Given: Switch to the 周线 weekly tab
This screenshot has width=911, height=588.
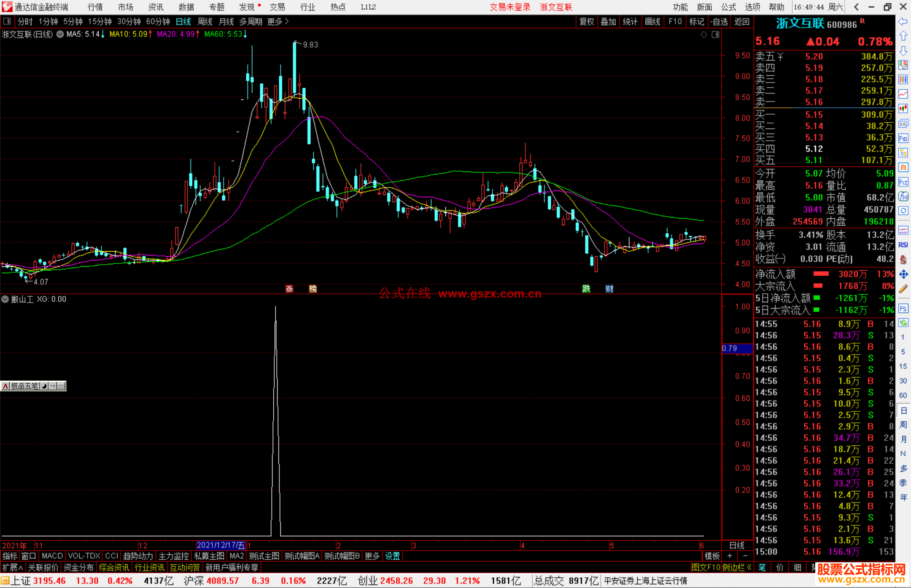Looking at the screenshot, I should (205, 21).
